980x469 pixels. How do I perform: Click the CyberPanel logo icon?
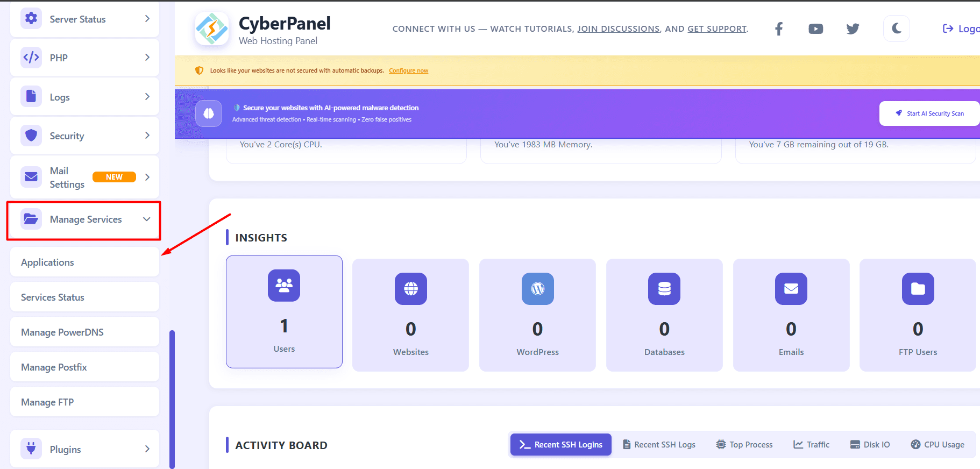tap(212, 29)
